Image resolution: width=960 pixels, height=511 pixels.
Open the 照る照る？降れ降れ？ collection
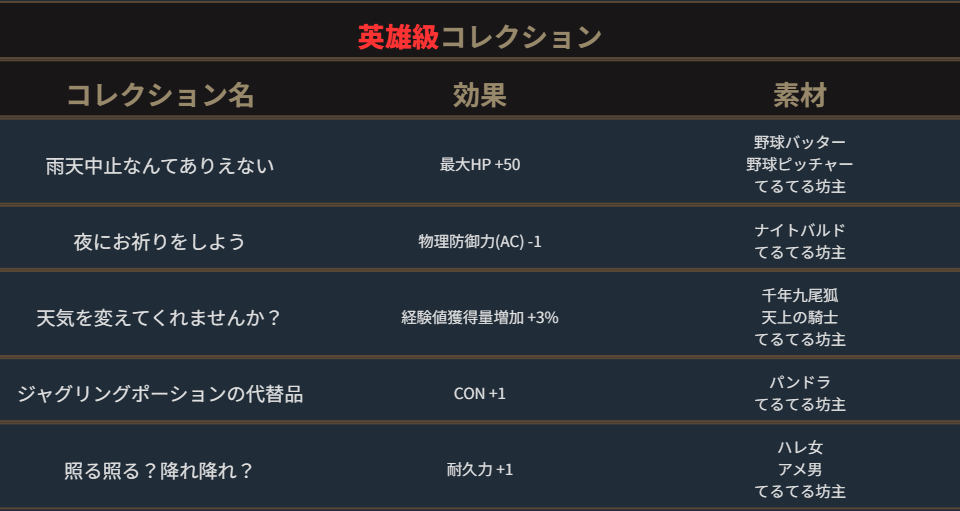pos(160,469)
